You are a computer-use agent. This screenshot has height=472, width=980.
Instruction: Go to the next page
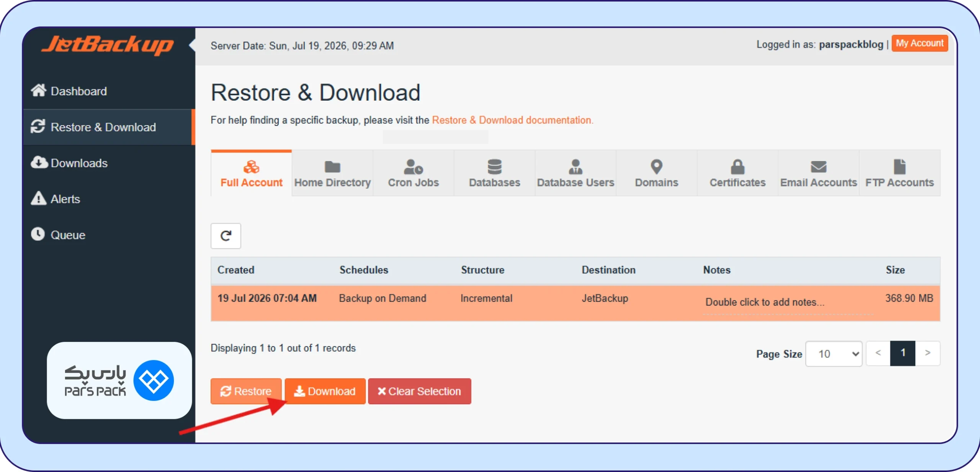click(928, 353)
